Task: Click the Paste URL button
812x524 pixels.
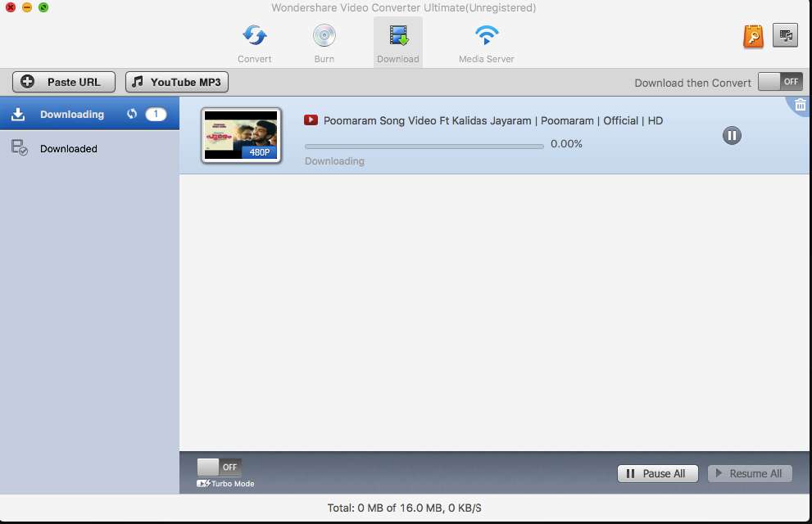Action: pos(65,82)
